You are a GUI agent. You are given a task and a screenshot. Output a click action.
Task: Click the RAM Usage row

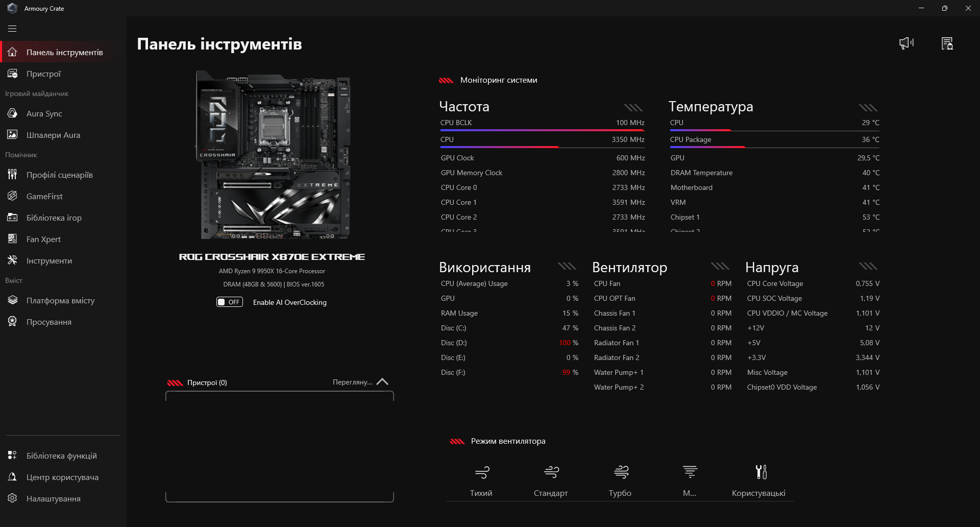[x=509, y=313]
